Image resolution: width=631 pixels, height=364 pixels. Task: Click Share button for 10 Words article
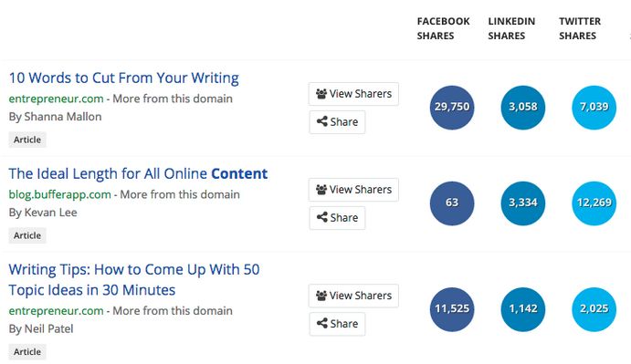pos(337,122)
